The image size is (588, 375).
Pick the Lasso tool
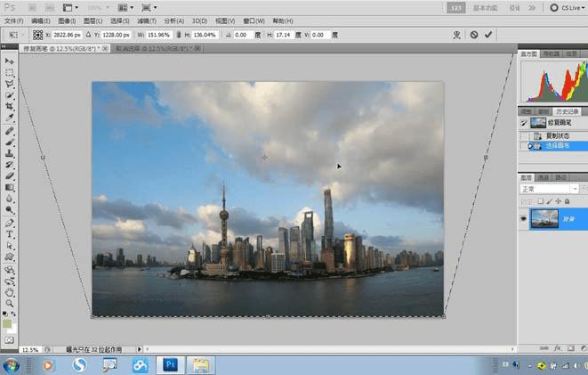[10, 84]
